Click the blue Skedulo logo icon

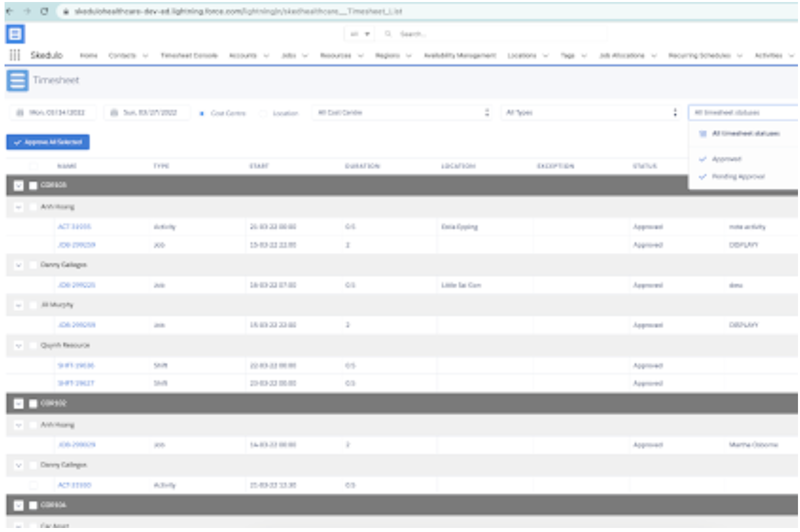(x=15, y=34)
